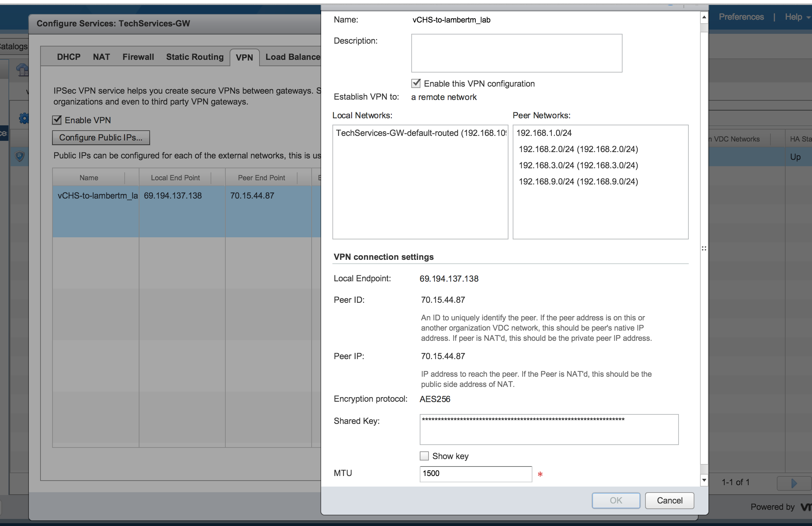Image resolution: width=812 pixels, height=526 pixels.
Task: Click Configure Public IPs button
Action: click(101, 138)
